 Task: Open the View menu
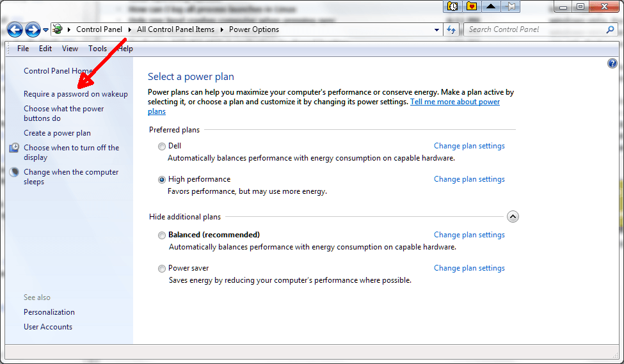70,49
